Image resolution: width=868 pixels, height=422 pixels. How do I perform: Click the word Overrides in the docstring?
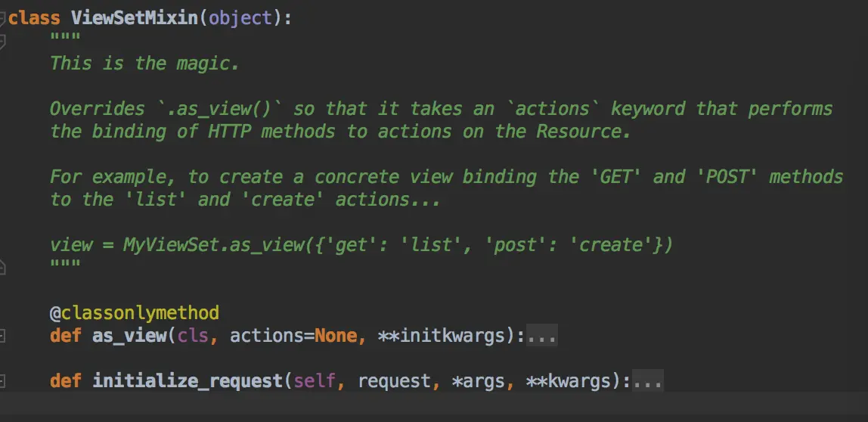click(98, 109)
